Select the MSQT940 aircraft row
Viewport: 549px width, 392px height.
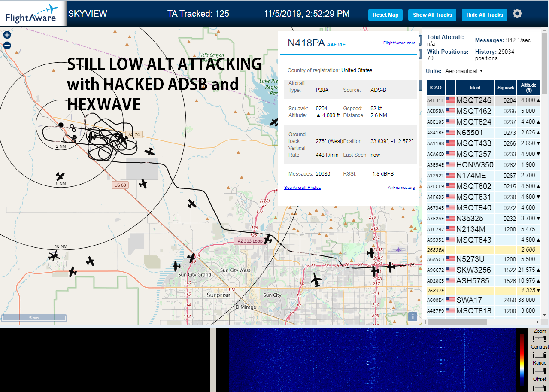click(484, 208)
